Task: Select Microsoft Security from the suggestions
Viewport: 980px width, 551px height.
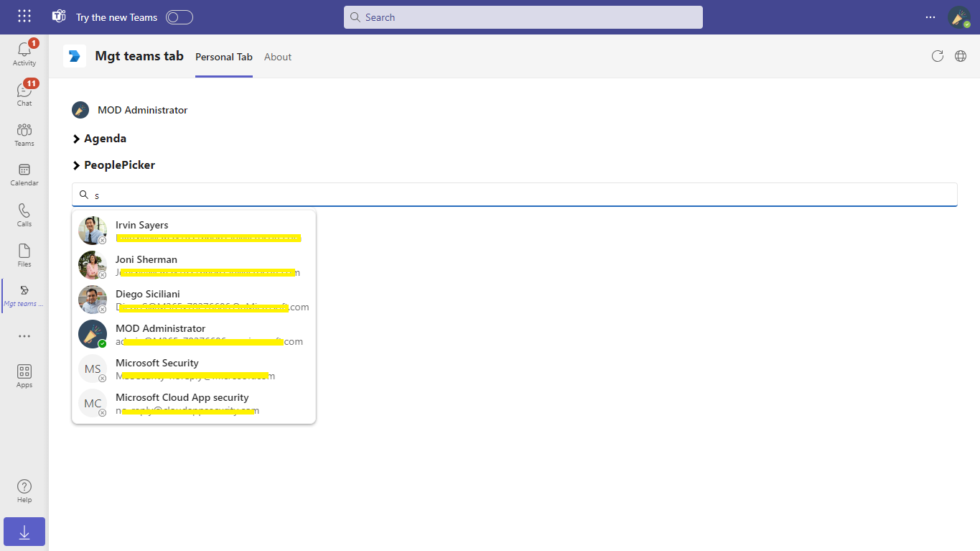Action: [194, 369]
